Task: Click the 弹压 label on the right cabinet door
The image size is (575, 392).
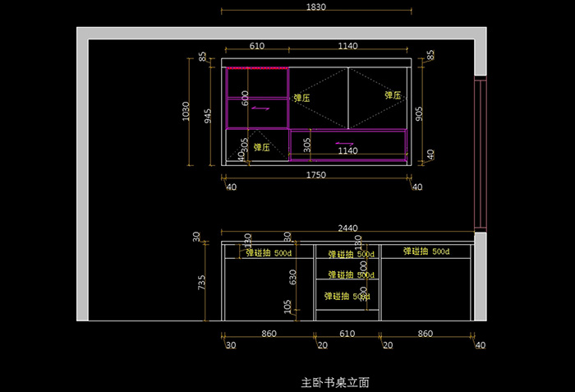Action: [393, 95]
